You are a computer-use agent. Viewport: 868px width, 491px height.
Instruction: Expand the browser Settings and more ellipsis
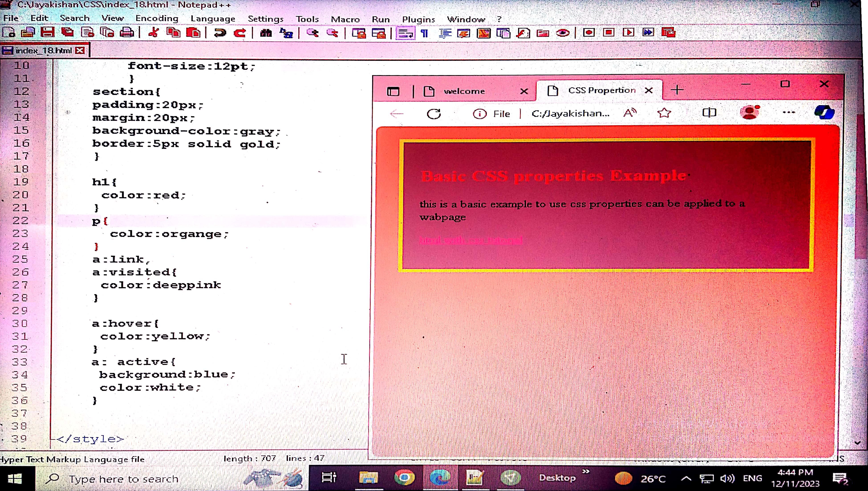[x=789, y=113]
